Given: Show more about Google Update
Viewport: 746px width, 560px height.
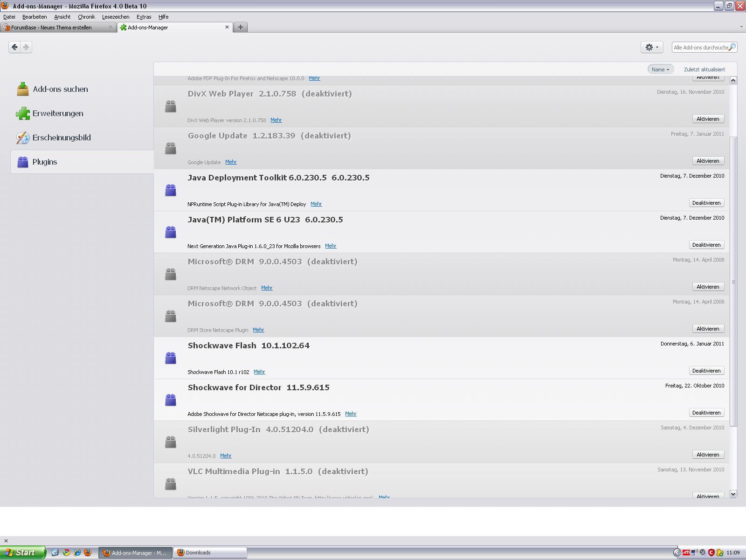Looking at the screenshot, I should (x=231, y=162).
